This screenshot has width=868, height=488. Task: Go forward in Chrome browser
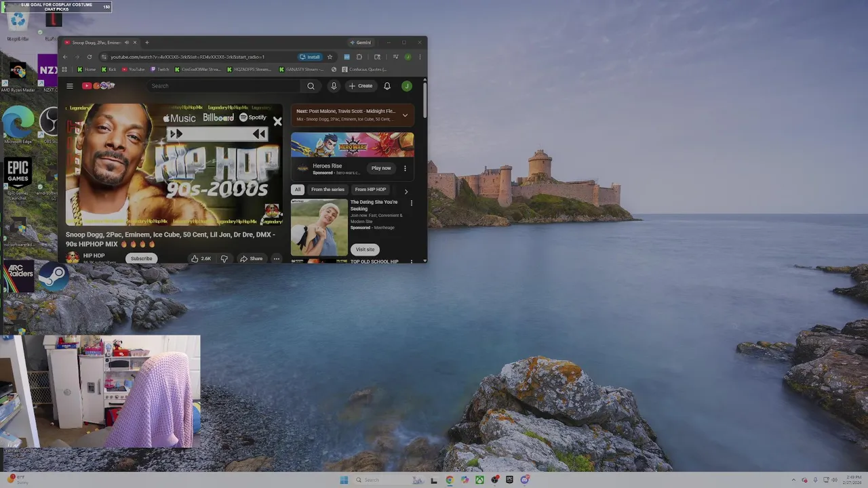pos(77,57)
